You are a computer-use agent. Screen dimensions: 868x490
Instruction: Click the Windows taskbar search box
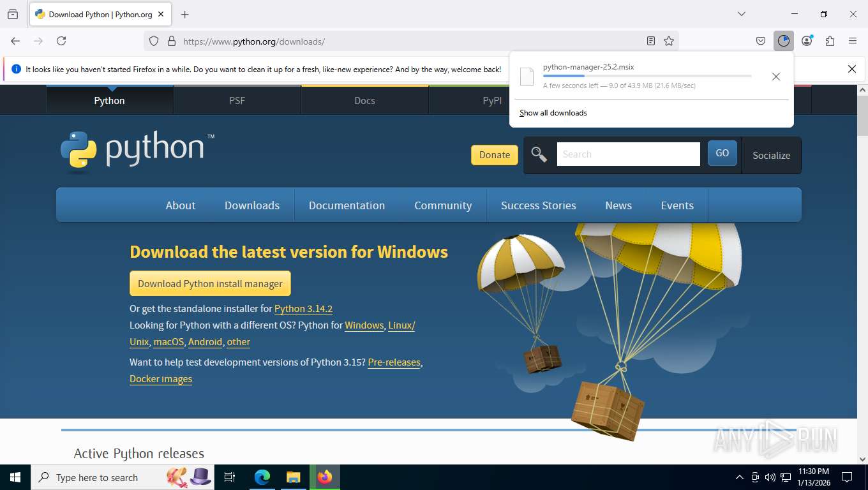click(x=123, y=477)
